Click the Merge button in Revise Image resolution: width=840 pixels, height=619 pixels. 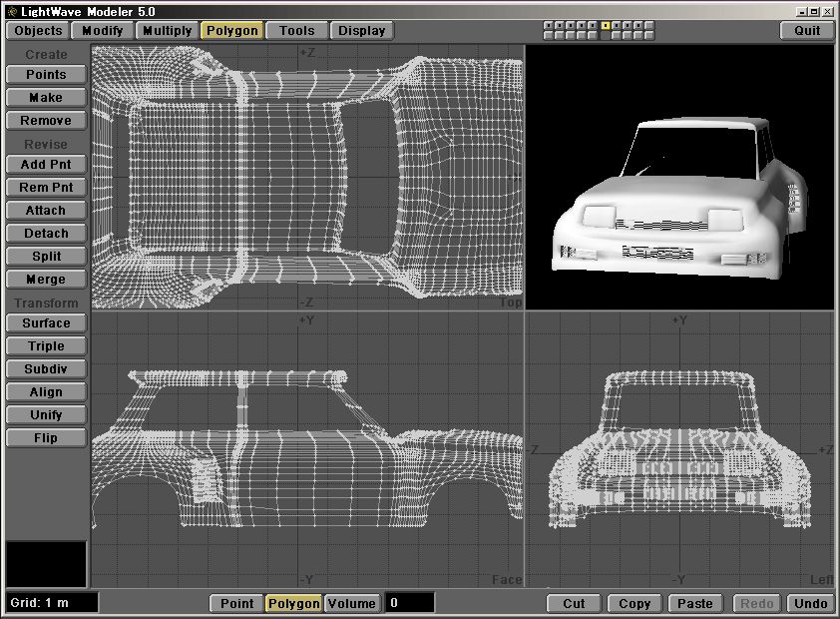tap(46, 280)
